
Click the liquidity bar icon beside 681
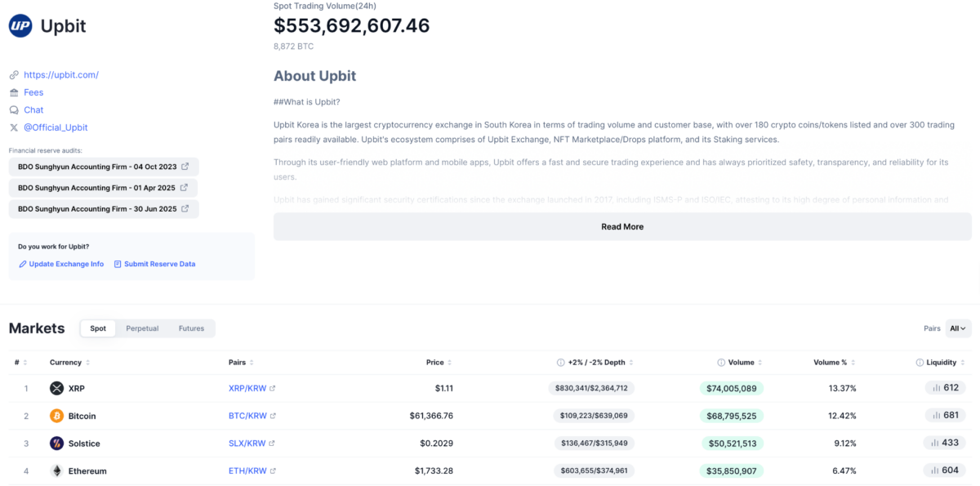point(936,416)
